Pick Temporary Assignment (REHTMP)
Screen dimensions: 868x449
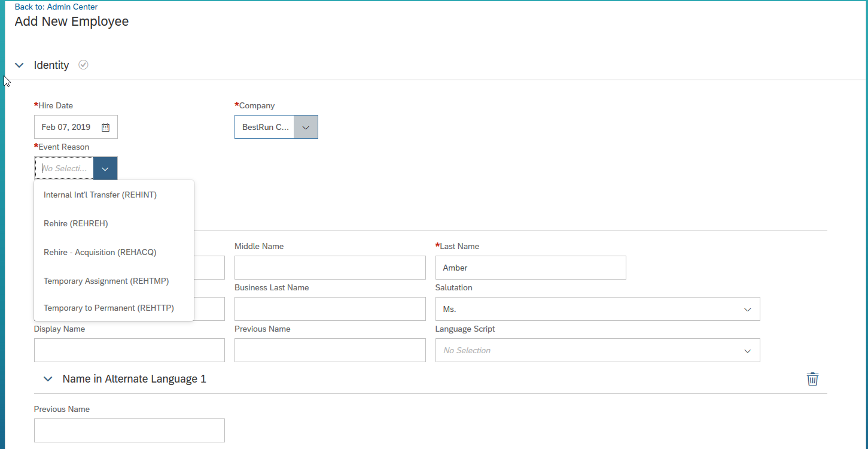point(114,281)
